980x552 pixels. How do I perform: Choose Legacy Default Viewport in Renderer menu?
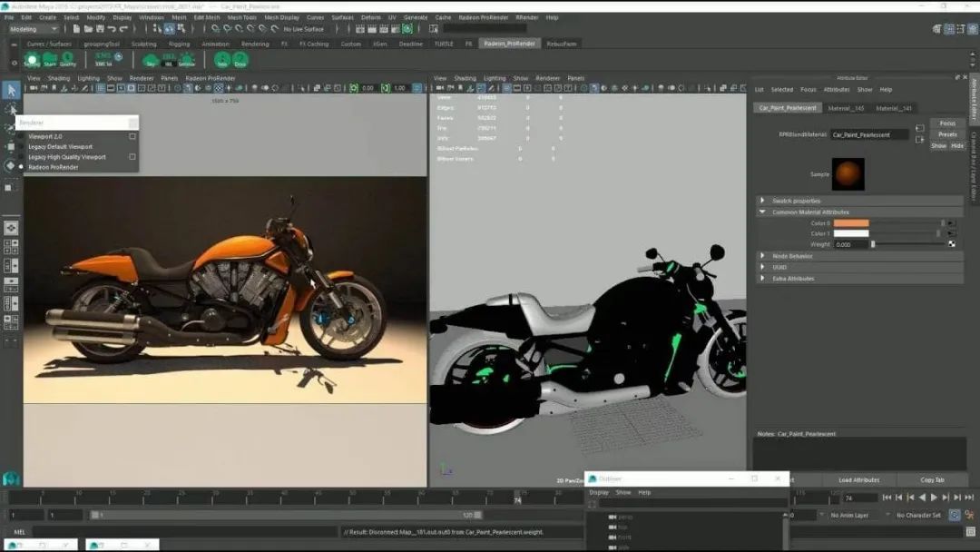(x=60, y=146)
